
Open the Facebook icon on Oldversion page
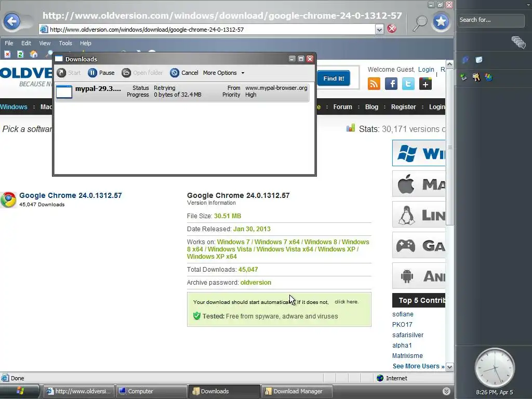(x=391, y=84)
